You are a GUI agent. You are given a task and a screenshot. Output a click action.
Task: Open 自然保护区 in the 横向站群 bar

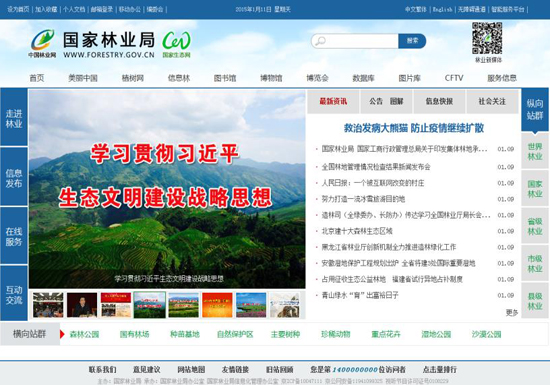(x=235, y=334)
